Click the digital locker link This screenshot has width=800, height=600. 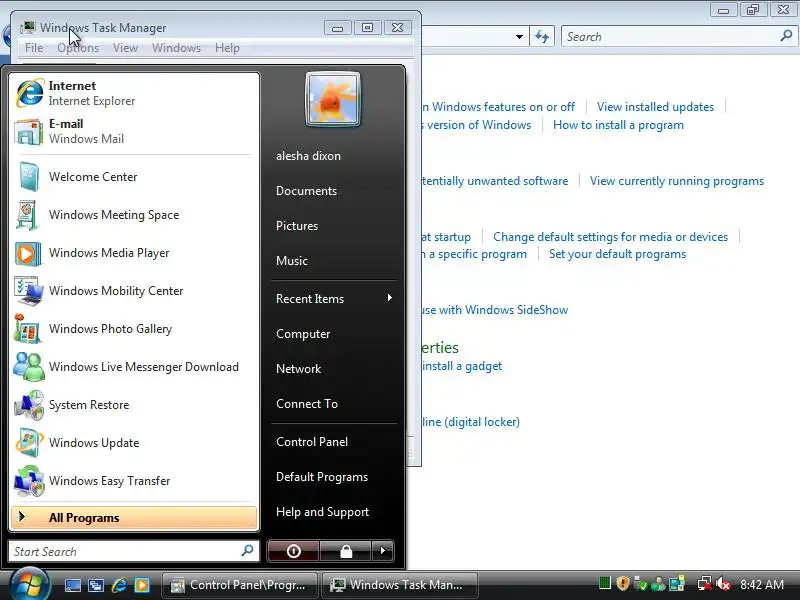point(471,422)
